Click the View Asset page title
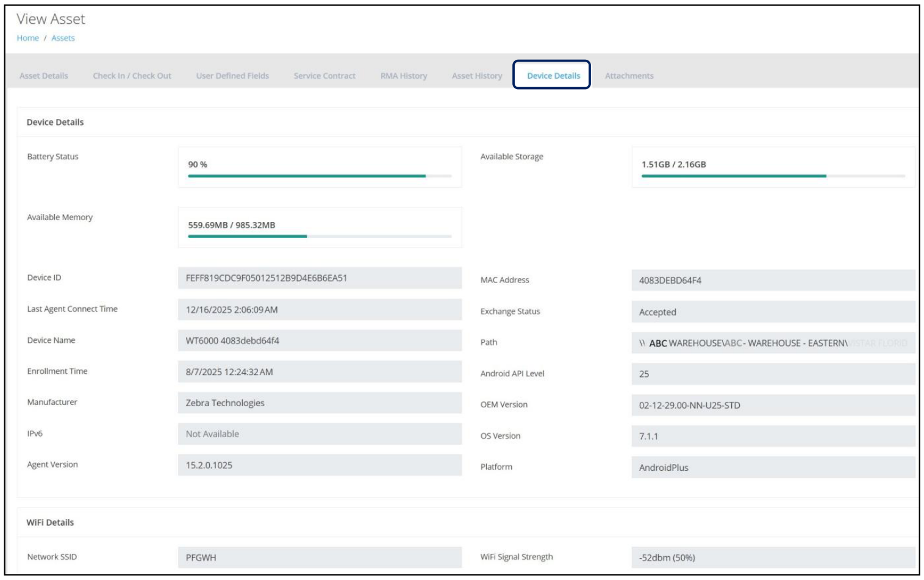 pyautogui.click(x=51, y=19)
